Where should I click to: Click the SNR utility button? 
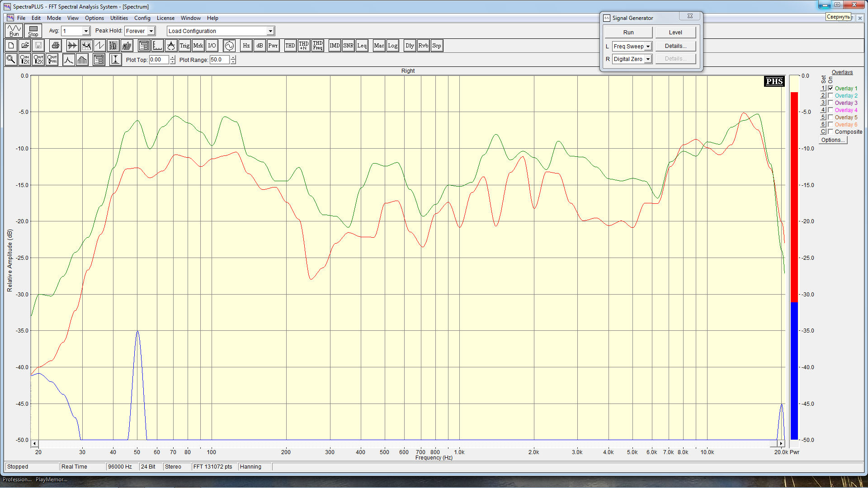click(348, 46)
